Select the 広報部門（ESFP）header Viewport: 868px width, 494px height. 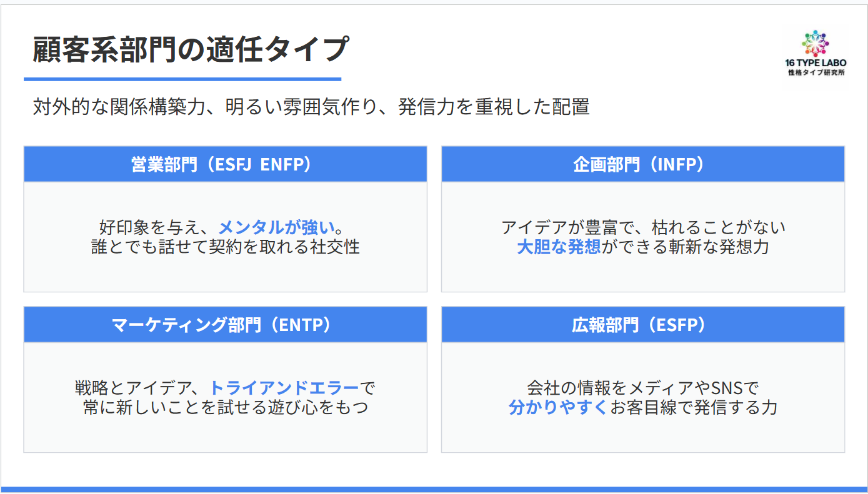[642, 325]
